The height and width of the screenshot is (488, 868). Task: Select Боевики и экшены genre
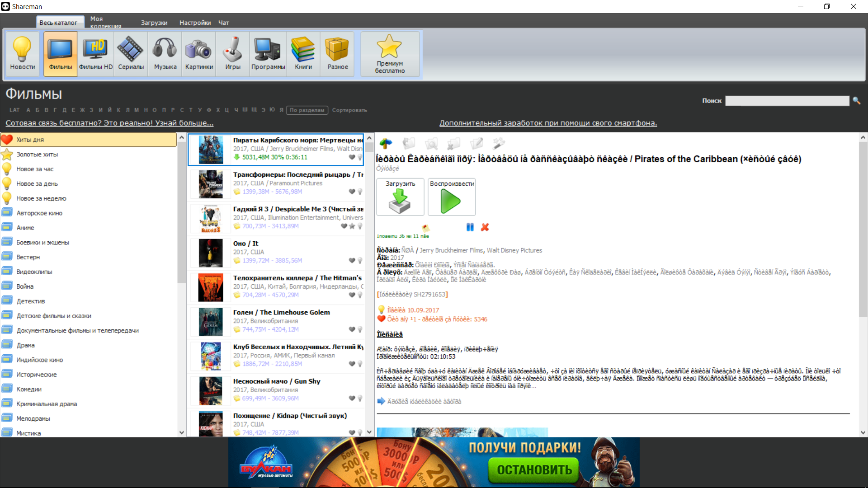pyautogui.click(x=89, y=242)
